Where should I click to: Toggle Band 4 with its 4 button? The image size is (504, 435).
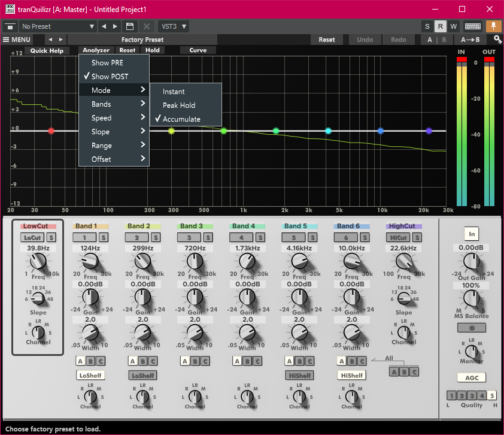(x=241, y=238)
